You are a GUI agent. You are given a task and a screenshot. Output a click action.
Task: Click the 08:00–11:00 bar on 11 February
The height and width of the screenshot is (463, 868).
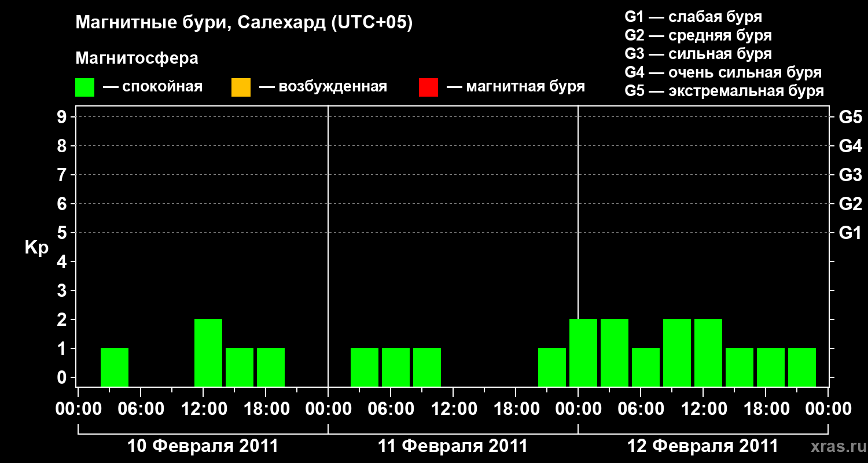[x=427, y=367]
